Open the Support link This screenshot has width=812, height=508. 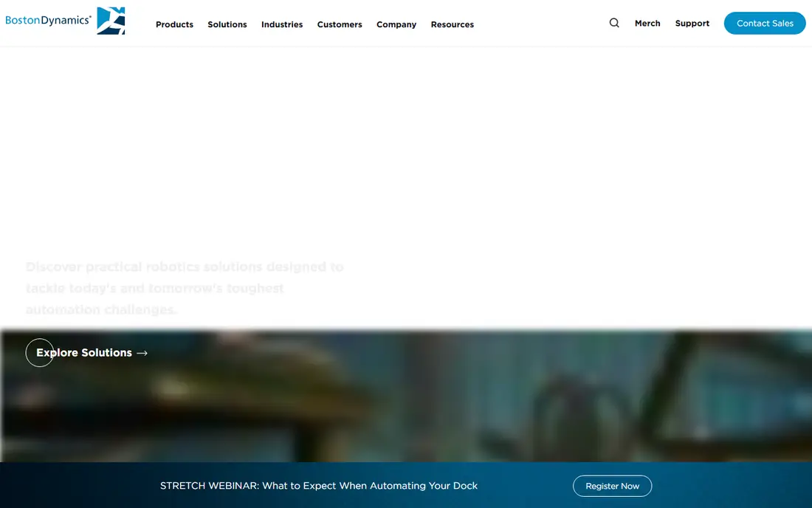(692, 24)
